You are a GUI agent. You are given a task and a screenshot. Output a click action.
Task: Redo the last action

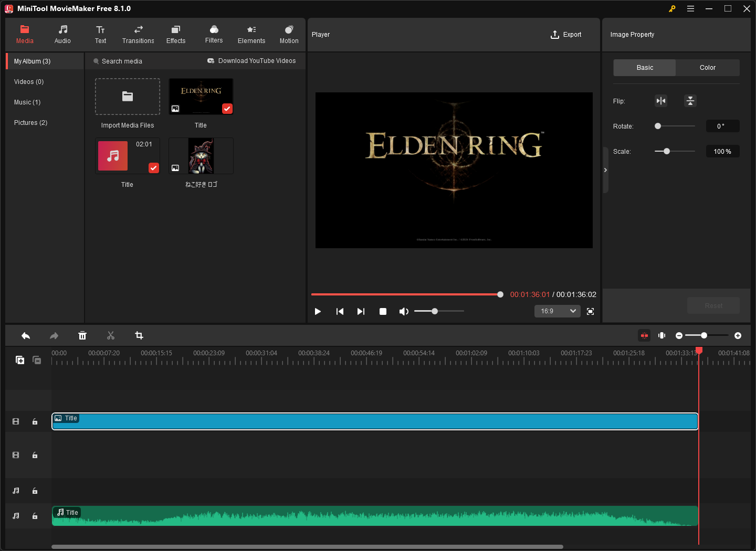[x=54, y=336]
